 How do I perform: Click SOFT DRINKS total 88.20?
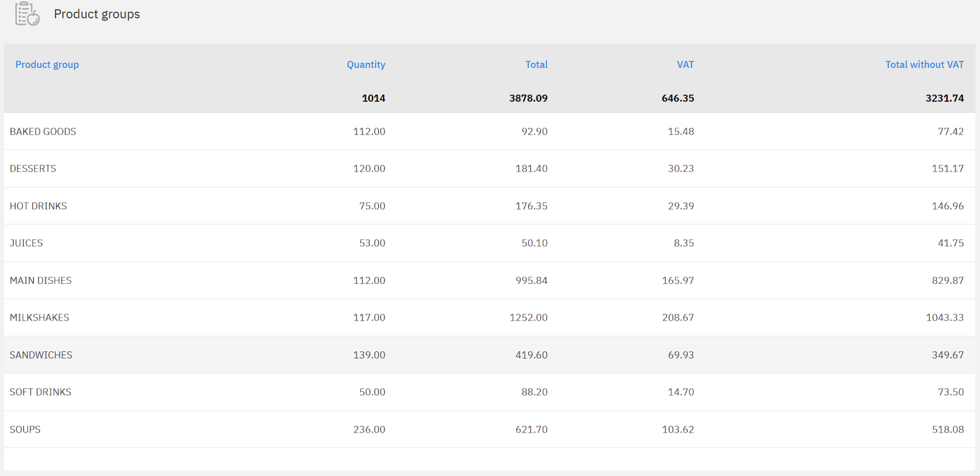click(534, 392)
